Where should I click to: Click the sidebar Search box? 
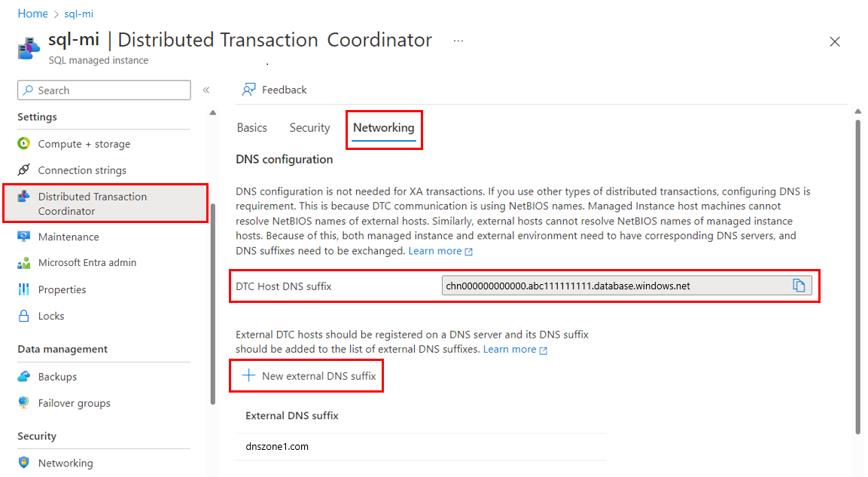pos(103,90)
